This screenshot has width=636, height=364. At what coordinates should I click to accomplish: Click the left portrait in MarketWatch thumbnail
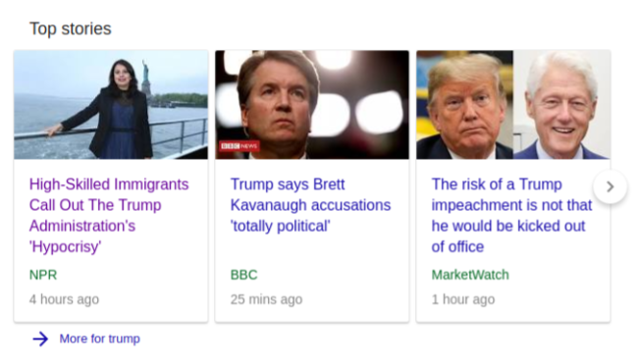(465, 105)
